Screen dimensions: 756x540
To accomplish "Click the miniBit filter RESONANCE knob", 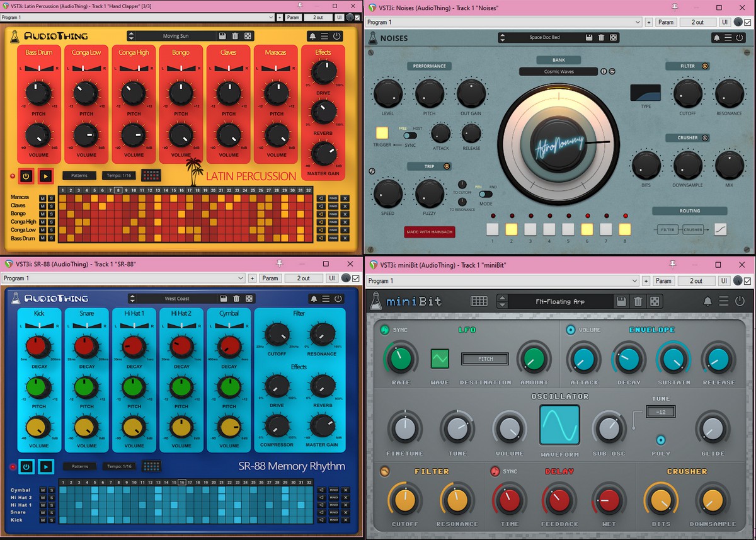I will pyautogui.click(x=456, y=500).
